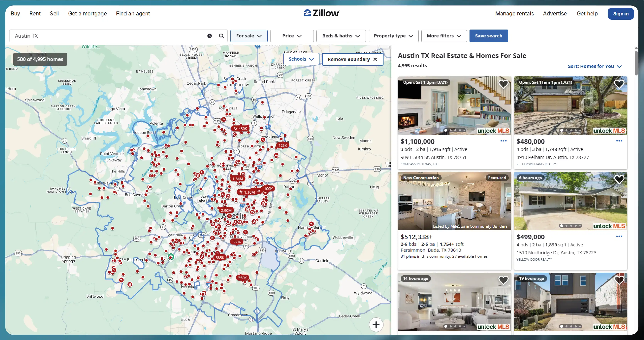
Task: Click the Austin TX search input field
Action: 100,36
